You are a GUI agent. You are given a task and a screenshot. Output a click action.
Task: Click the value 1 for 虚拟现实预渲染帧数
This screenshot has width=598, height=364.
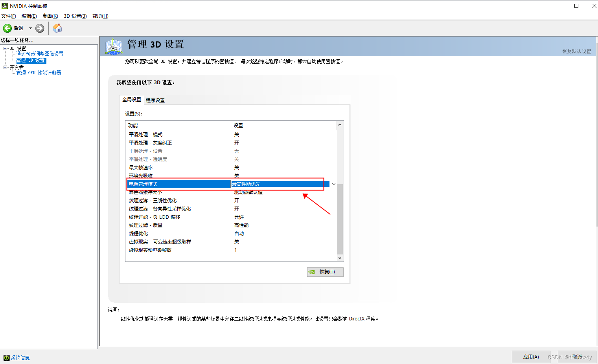(236, 250)
